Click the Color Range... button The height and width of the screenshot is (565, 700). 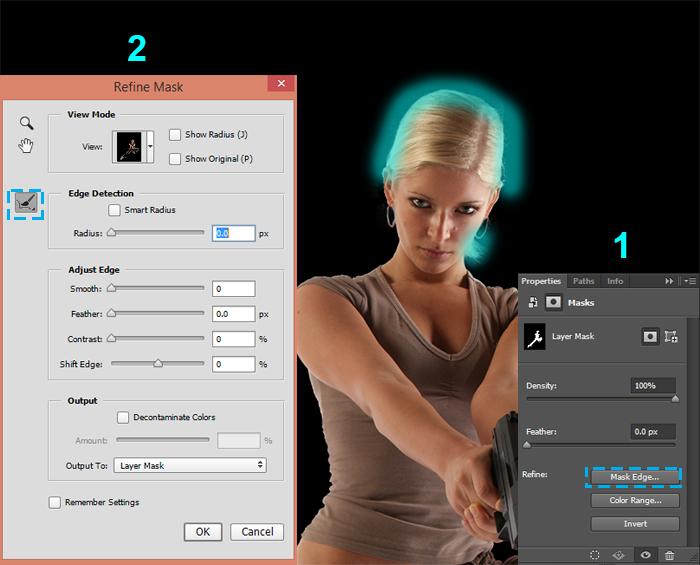pyautogui.click(x=635, y=500)
